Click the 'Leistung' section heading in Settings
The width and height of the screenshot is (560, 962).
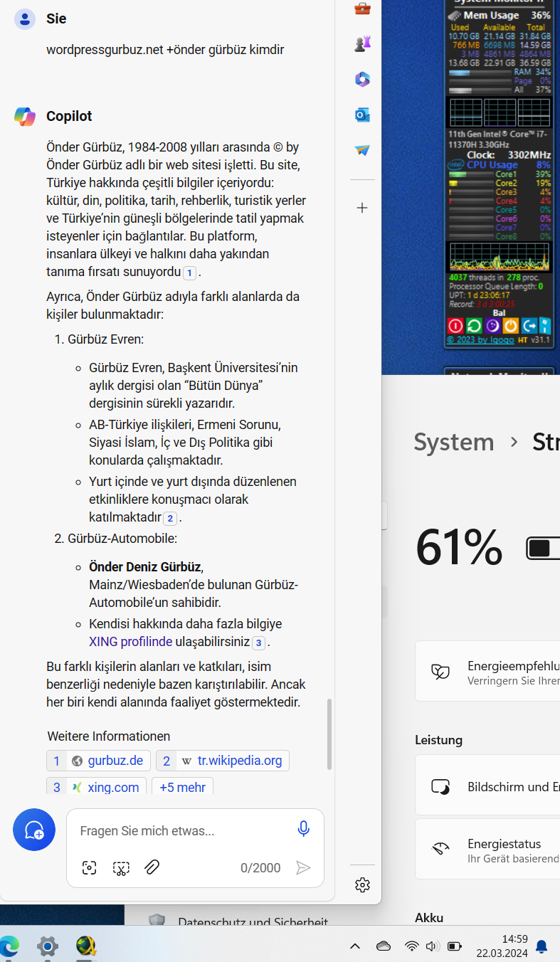pos(439,740)
